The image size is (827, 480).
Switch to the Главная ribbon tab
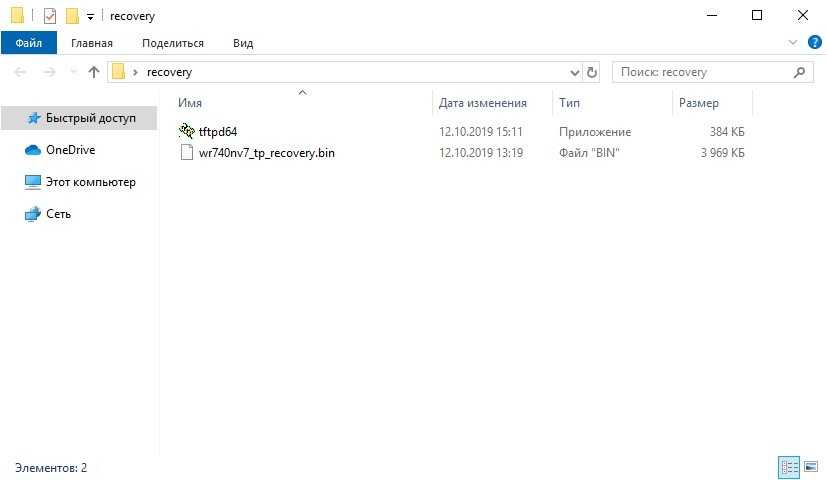coord(91,43)
